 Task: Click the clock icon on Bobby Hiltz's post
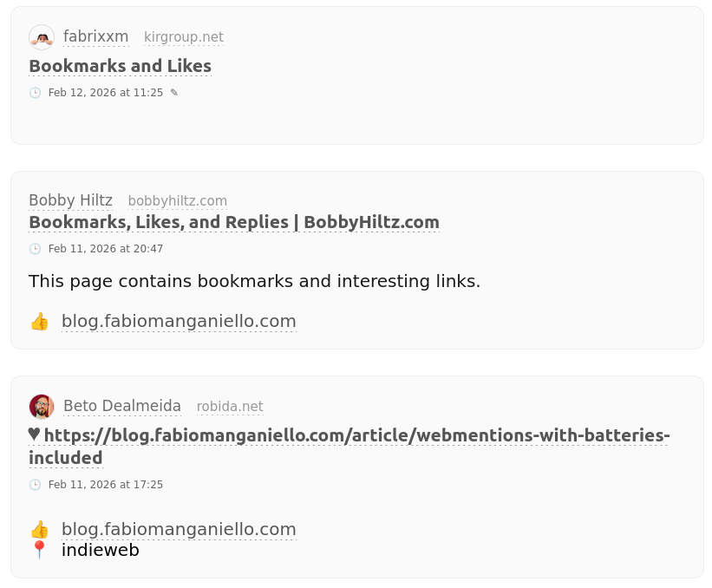click(x=35, y=249)
